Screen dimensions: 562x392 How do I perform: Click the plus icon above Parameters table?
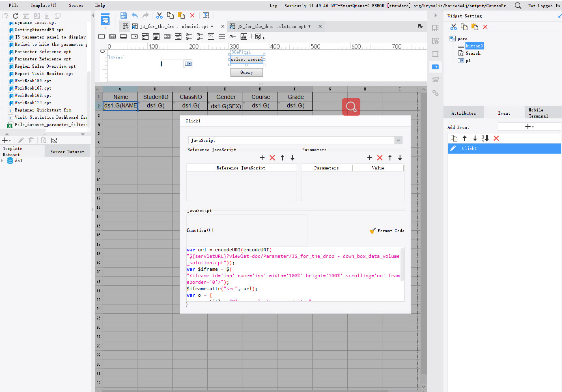pyautogui.click(x=370, y=158)
